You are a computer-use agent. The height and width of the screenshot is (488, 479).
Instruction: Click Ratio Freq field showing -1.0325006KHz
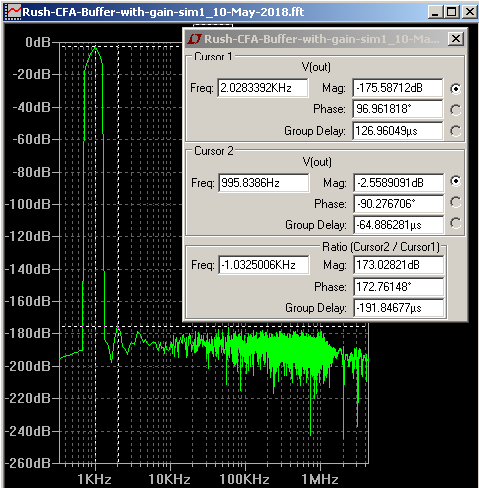pyautogui.click(x=264, y=265)
